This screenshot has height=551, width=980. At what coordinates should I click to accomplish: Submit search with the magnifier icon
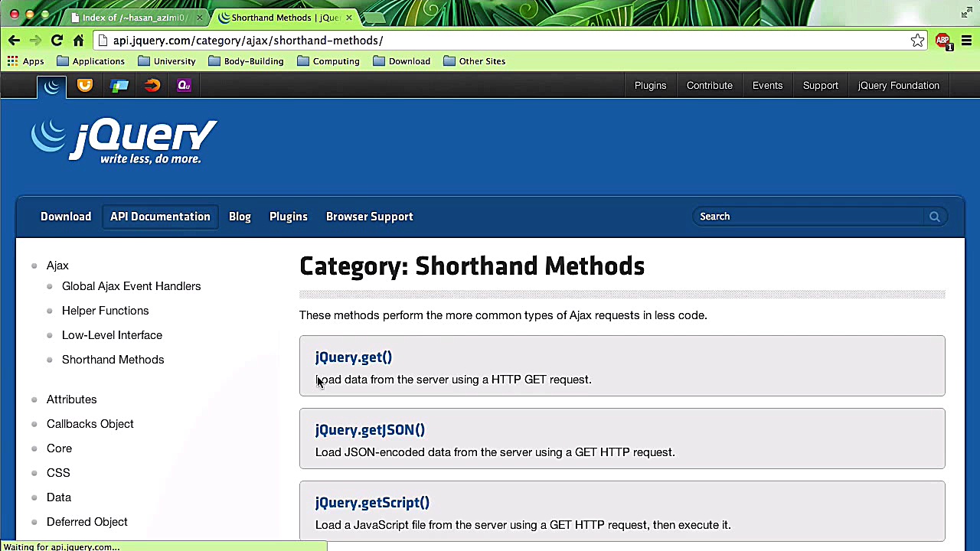935,217
